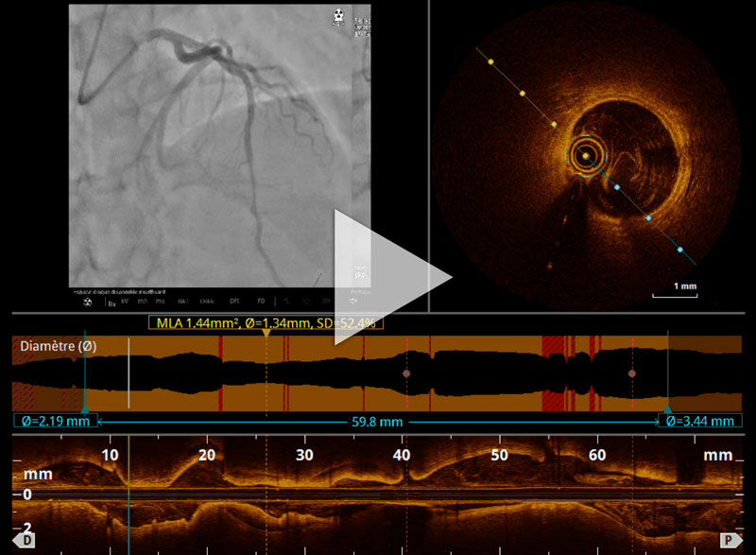
Task: Select the right bookmark dot on lumen profile
Action: 632,373
